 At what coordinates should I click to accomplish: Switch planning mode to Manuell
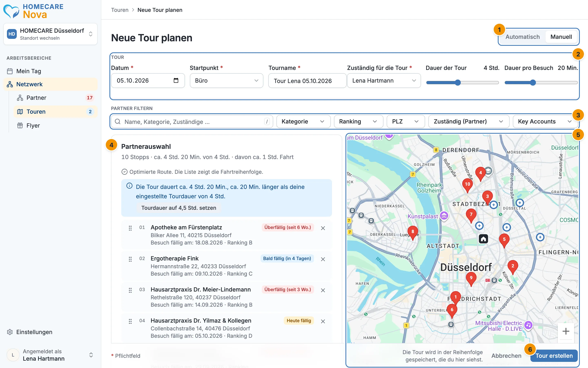pyautogui.click(x=561, y=37)
